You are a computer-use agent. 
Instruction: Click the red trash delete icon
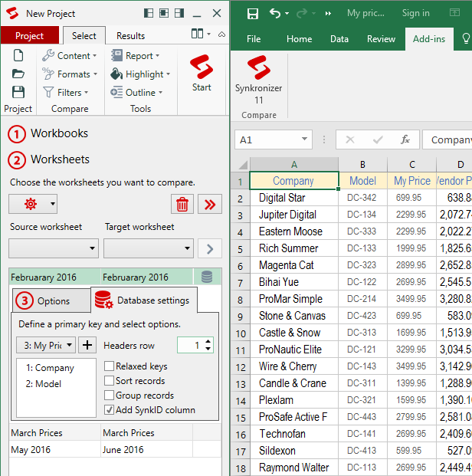182,205
